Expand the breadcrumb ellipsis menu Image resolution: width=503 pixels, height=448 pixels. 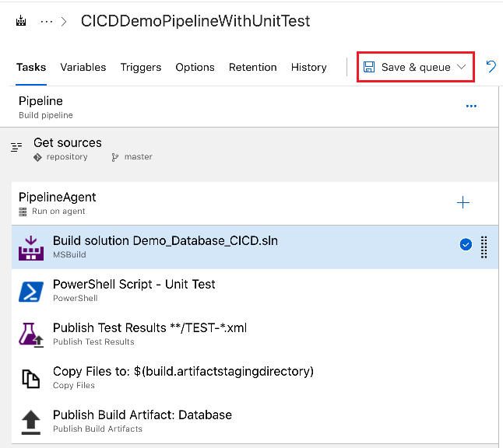(x=47, y=21)
